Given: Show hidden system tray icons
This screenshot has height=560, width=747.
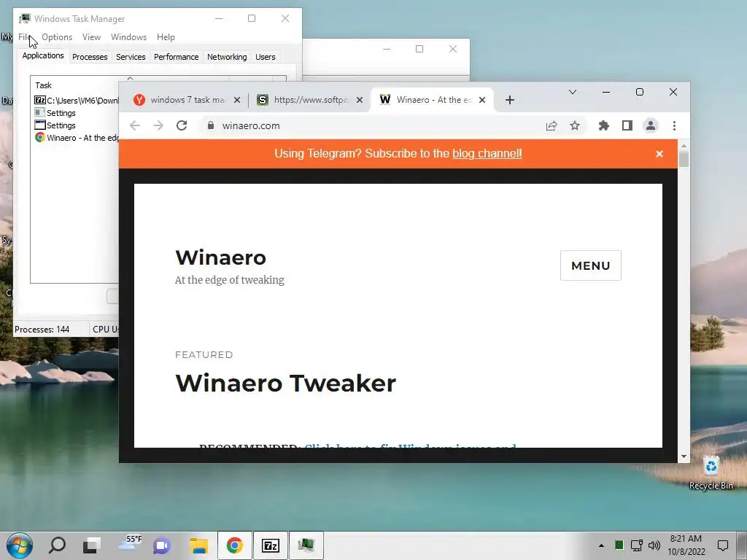Looking at the screenshot, I should (x=601, y=545).
